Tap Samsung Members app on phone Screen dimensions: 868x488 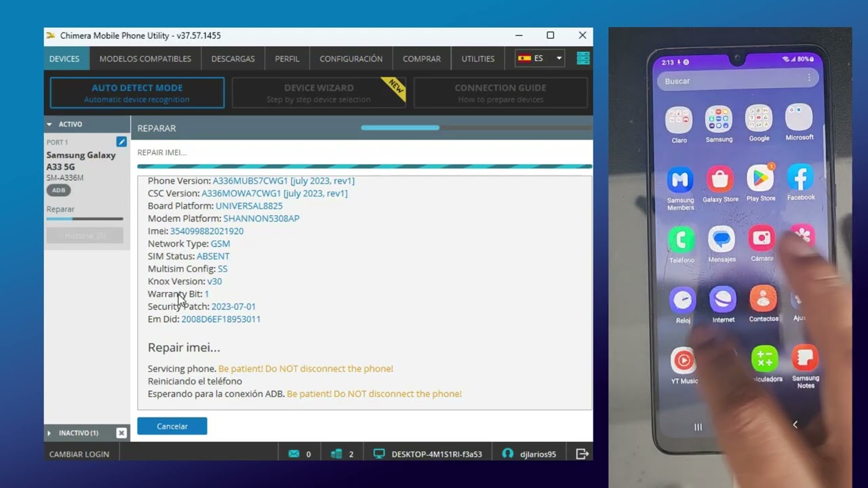click(x=680, y=182)
